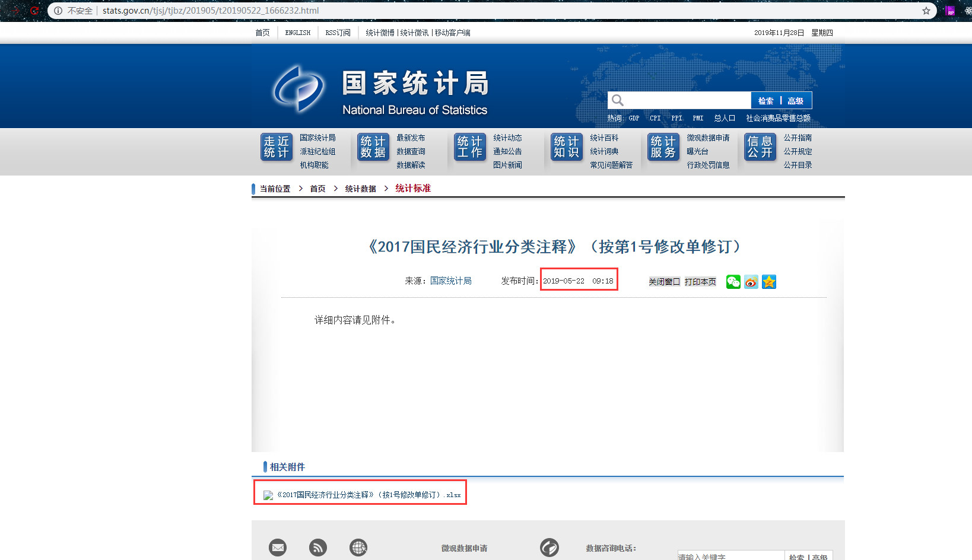Select the PMI hot word
Image resolution: width=972 pixels, height=560 pixels.
(698, 118)
